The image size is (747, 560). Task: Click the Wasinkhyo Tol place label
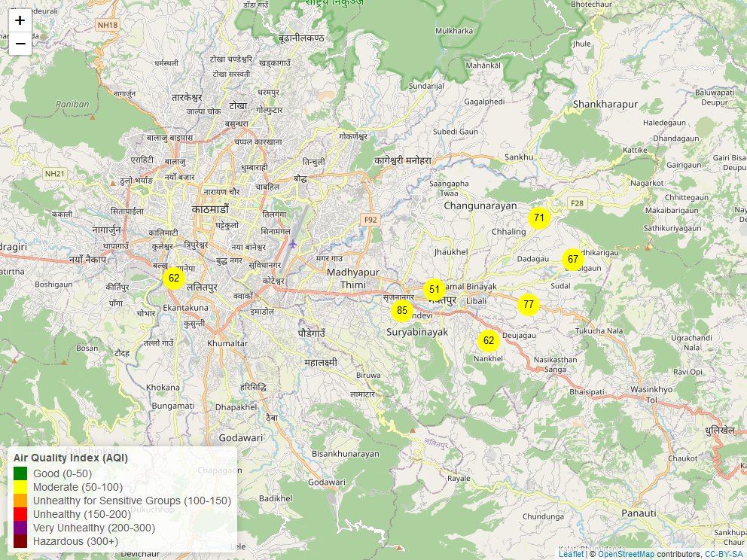point(651,394)
